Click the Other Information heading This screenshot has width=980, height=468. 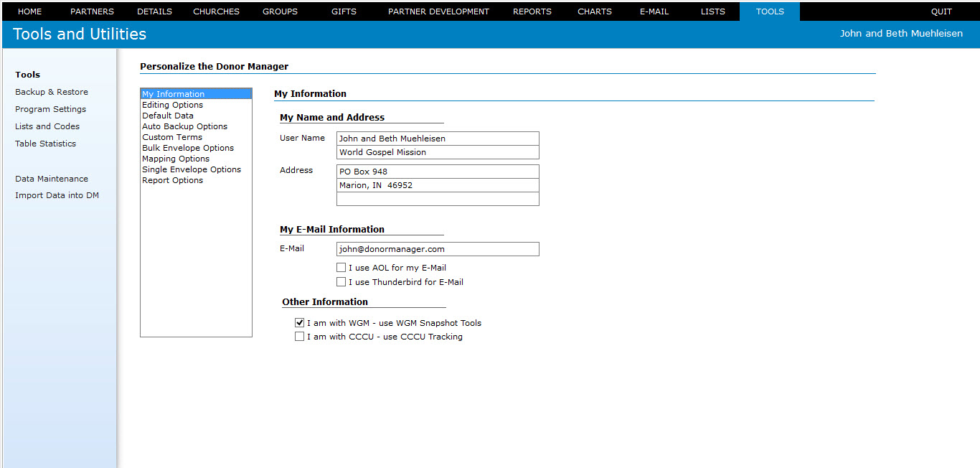(x=325, y=302)
